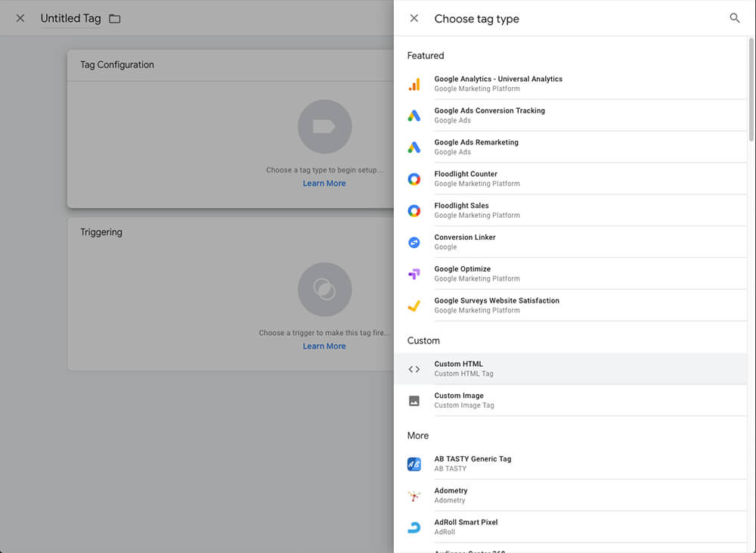The height and width of the screenshot is (553, 756).
Task: Click the AB TASTY logo icon
Action: (414, 464)
